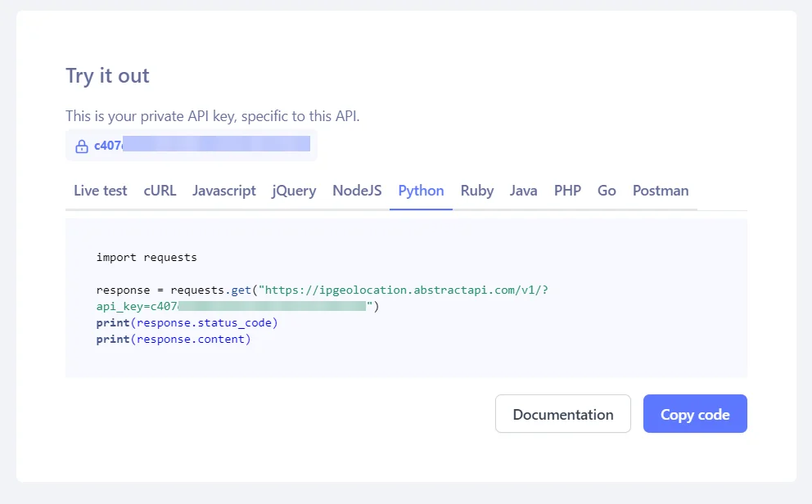This screenshot has width=812, height=504.
Task: Click the 'This is your private API key' text
Action: [212, 116]
